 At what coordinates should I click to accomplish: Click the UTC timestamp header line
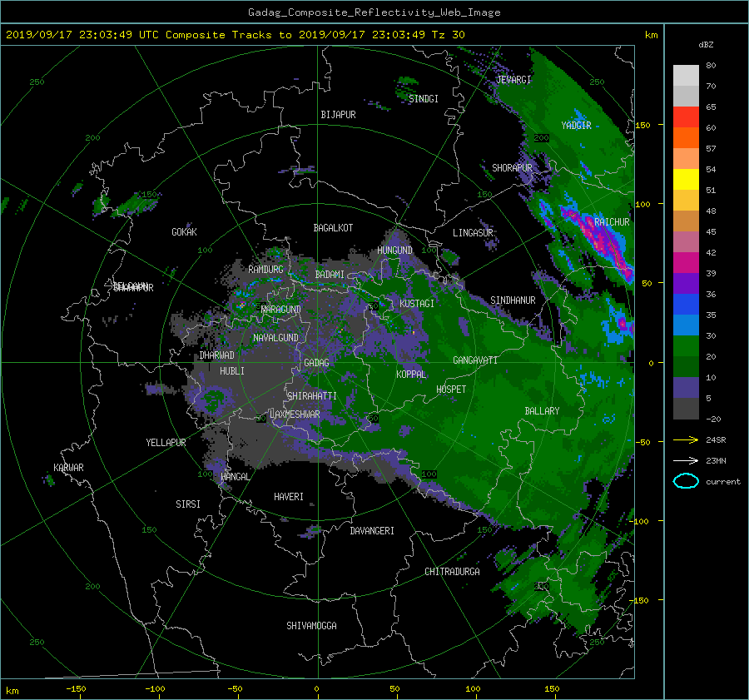point(235,34)
